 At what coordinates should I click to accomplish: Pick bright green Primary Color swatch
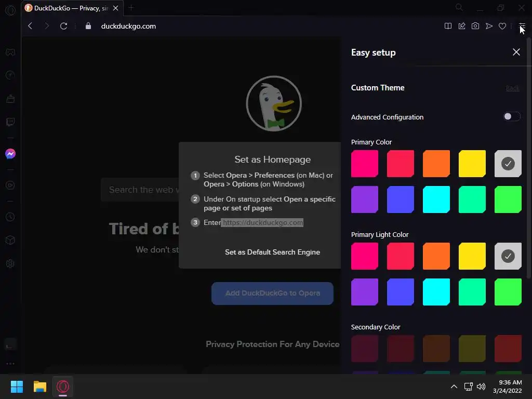tap(508, 199)
